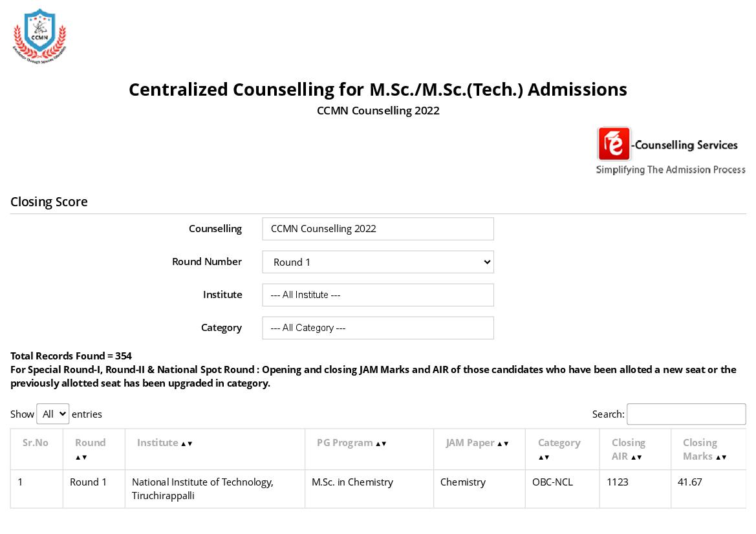Select the M.Sc. in Chemistry cell
Screen dimensions: 756x534
(352, 482)
